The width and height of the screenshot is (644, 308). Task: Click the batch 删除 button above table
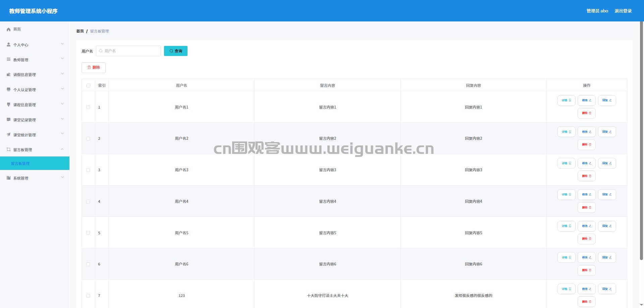[94, 68]
